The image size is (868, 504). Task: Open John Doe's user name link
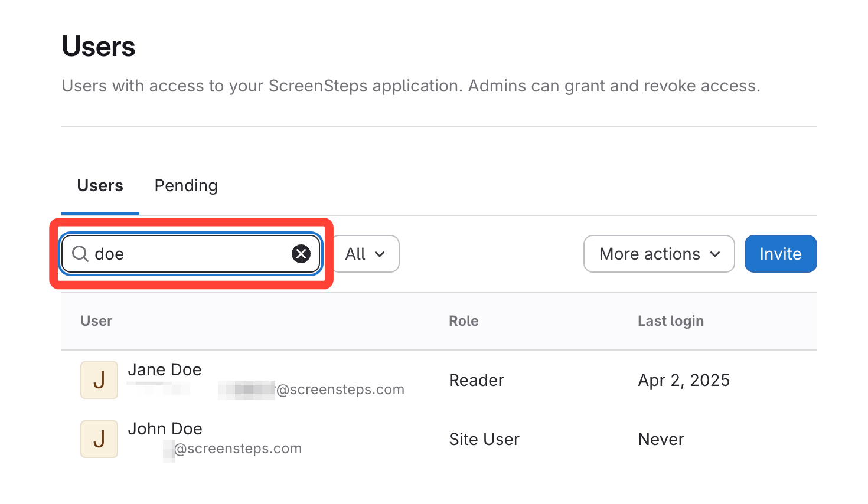(x=165, y=428)
